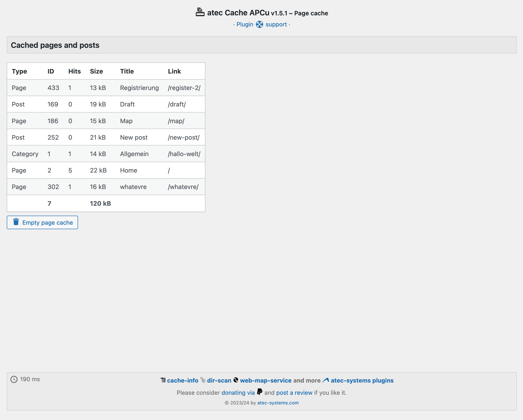Click the ID column header
The image size is (523, 420).
pyautogui.click(x=51, y=71)
